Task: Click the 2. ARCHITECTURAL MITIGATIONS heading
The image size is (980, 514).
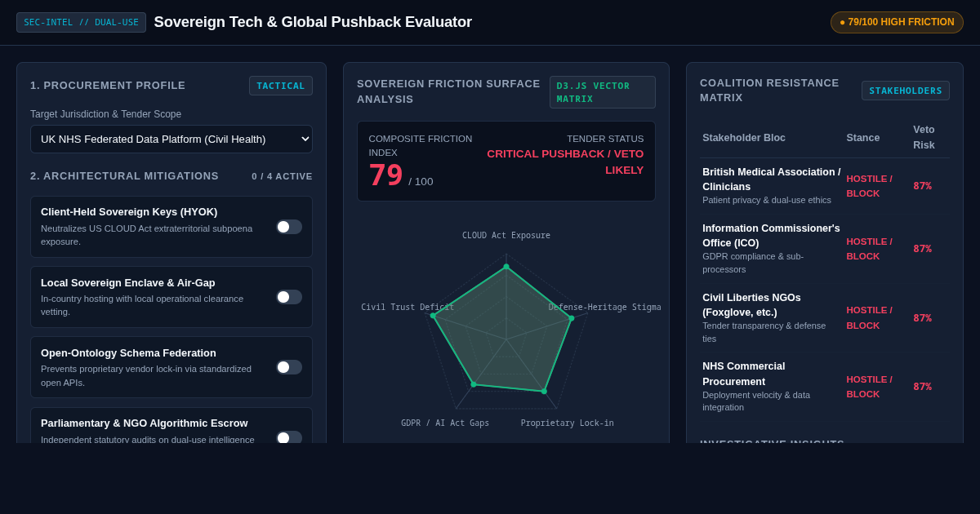Action: pos(124,176)
